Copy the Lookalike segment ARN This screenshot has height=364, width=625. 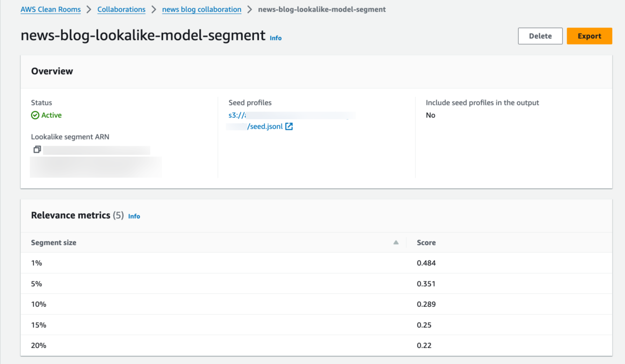(x=37, y=149)
